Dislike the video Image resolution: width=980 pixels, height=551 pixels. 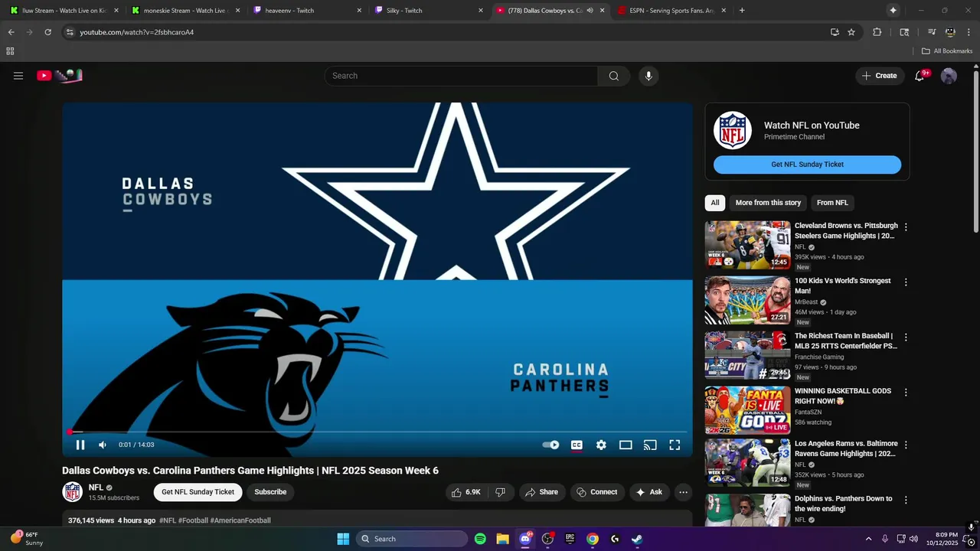click(x=500, y=492)
